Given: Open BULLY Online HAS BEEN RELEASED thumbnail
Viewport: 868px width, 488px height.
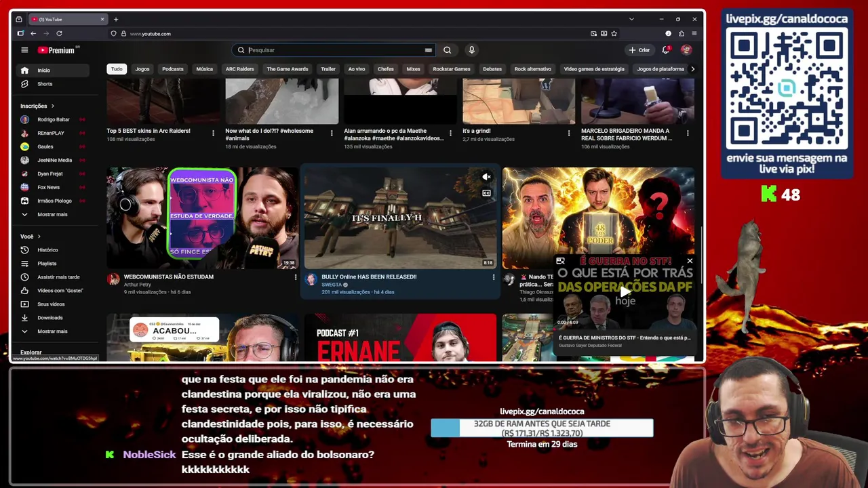Looking at the screenshot, I should [400, 218].
